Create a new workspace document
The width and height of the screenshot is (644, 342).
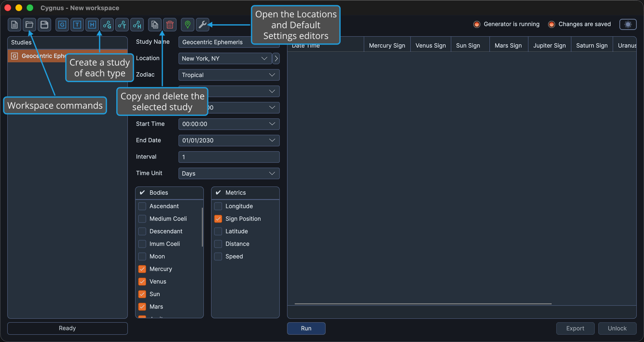[14, 25]
